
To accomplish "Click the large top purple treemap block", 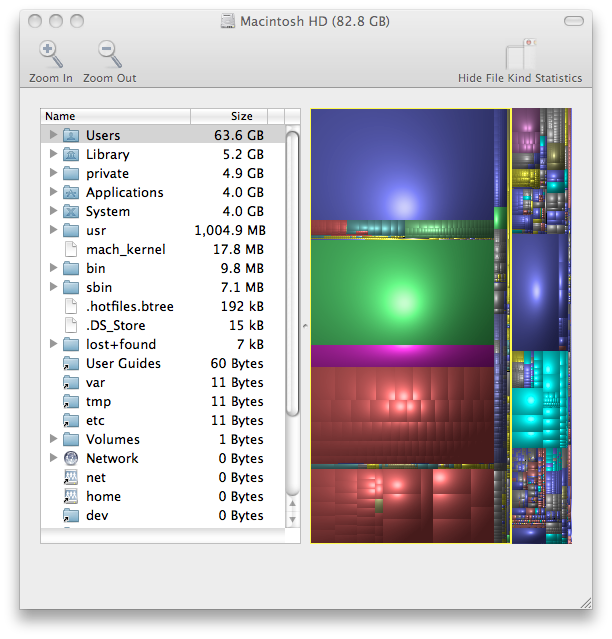I will click(x=403, y=165).
